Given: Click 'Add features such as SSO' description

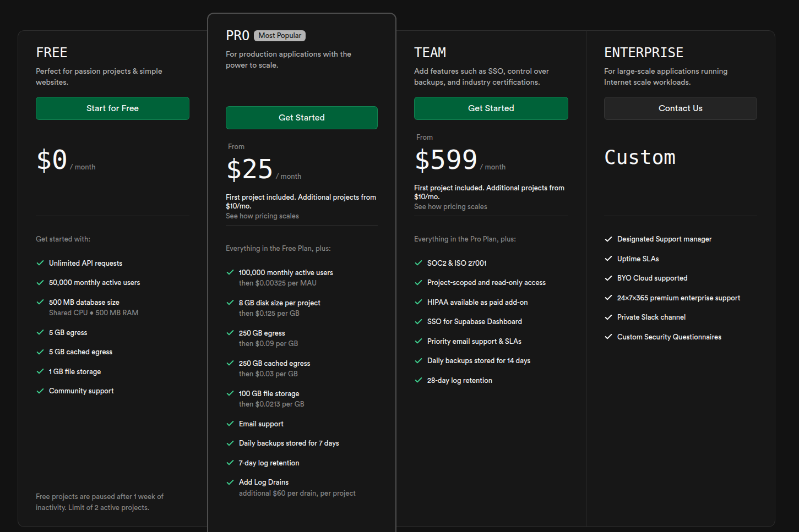Looking at the screenshot, I should point(481,76).
